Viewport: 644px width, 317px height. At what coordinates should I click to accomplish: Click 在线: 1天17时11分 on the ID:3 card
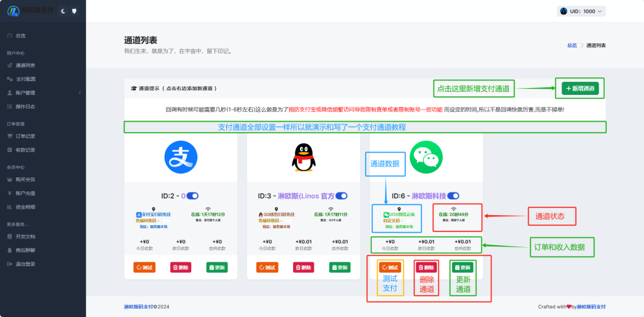point(331,214)
